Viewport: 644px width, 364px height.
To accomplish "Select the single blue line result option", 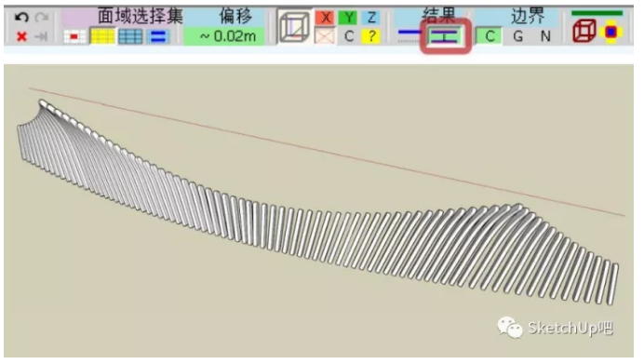I will coord(409,35).
